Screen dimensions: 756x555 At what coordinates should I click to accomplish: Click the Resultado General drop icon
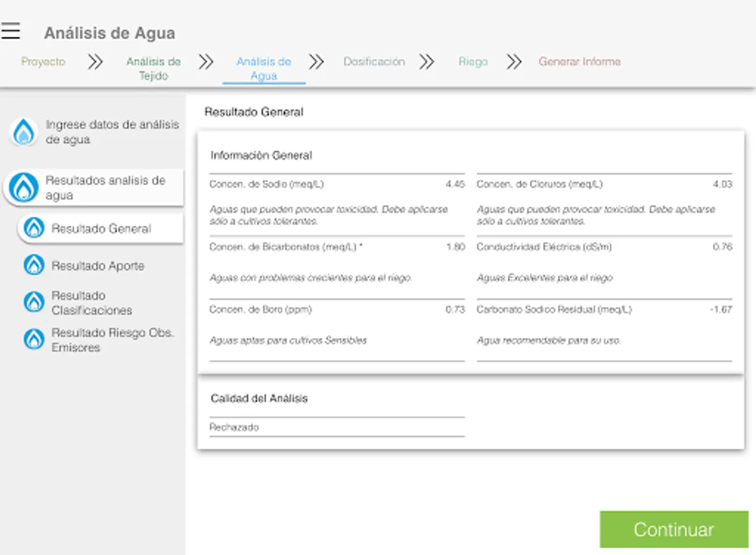click(x=34, y=228)
